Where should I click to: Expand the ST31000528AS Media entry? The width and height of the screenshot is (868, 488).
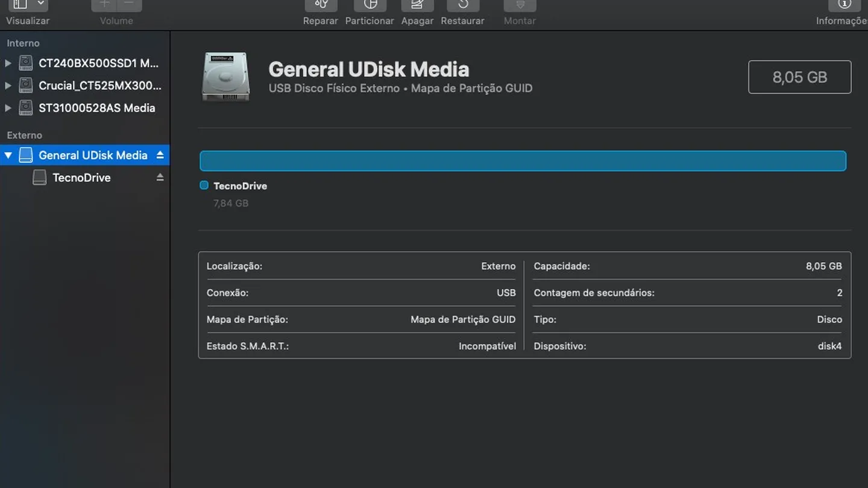[x=8, y=108]
